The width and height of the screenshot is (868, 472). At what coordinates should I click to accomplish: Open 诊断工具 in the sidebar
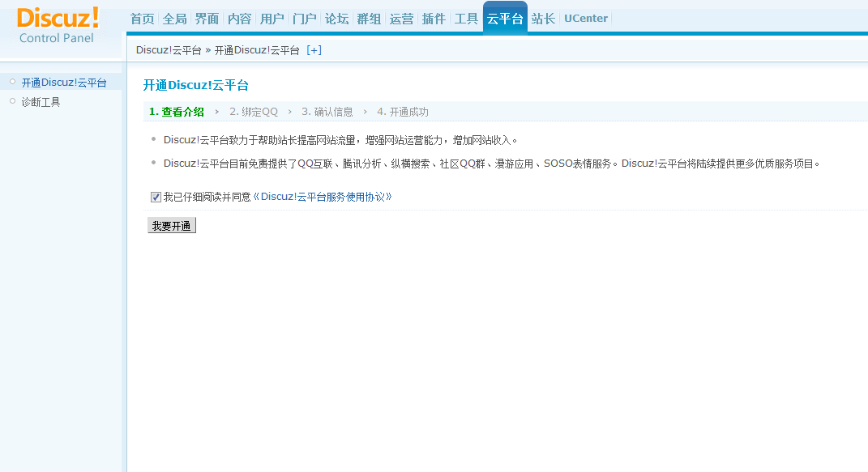pyautogui.click(x=41, y=102)
